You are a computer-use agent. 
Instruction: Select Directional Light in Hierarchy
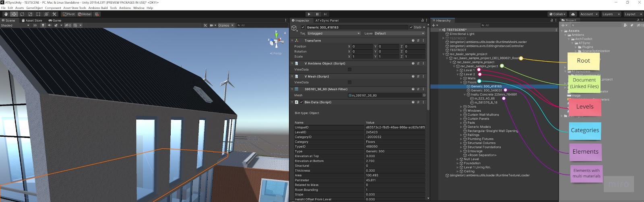click(462, 34)
